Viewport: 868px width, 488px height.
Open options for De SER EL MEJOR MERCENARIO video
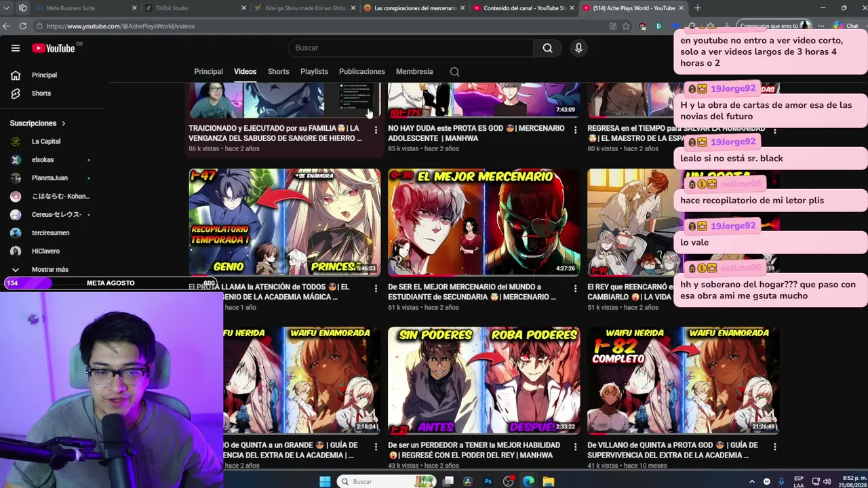tap(575, 289)
